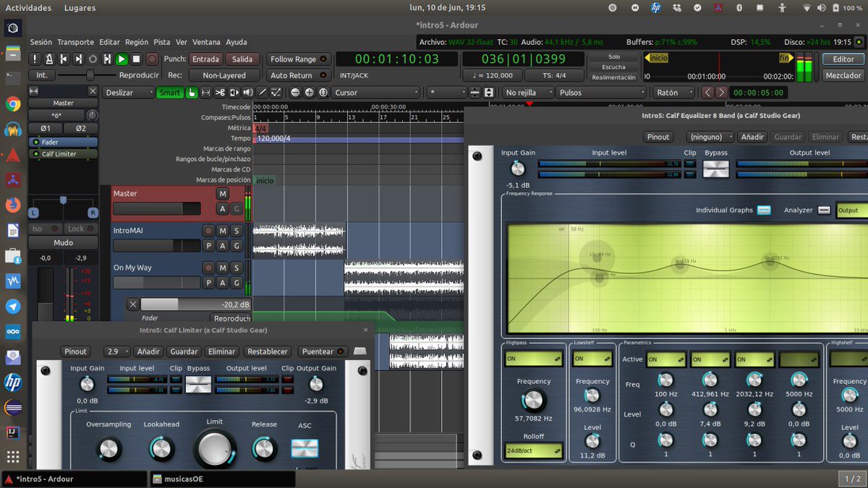Open the Cursor zoom focus dropdown
Image resolution: width=868 pixels, height=488 pixels.
coord(376,93)
